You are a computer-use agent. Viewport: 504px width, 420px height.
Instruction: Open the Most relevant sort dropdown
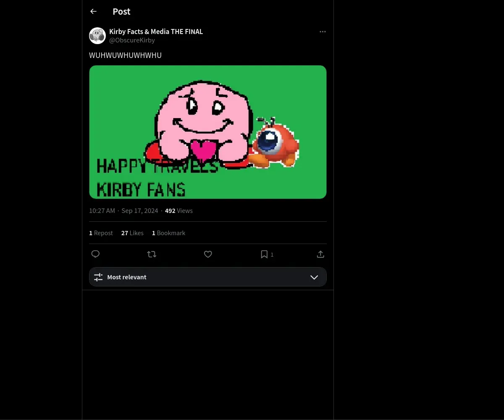click(208, 277)
